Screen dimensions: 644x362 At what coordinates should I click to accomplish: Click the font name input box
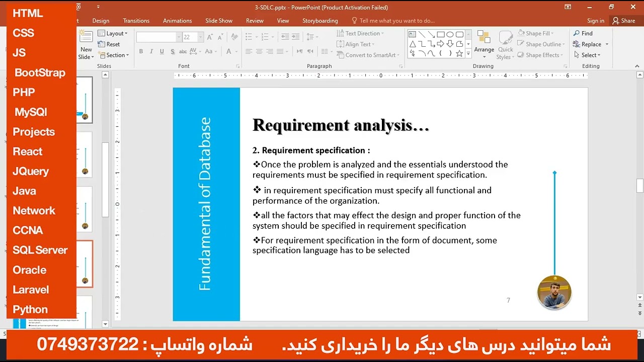click(156, 37)
